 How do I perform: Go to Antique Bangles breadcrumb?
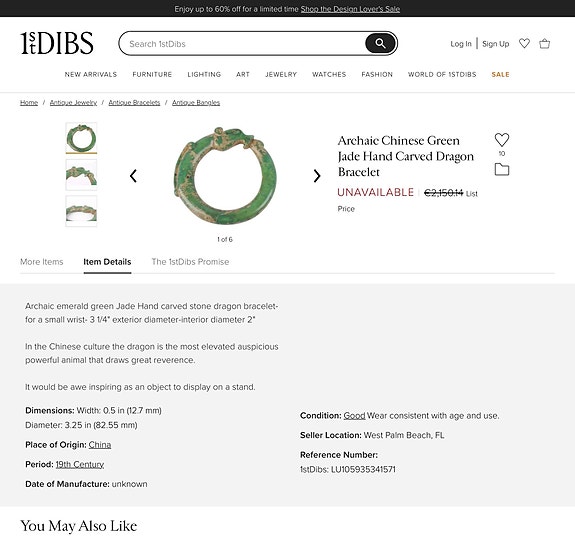coord(196,102)
